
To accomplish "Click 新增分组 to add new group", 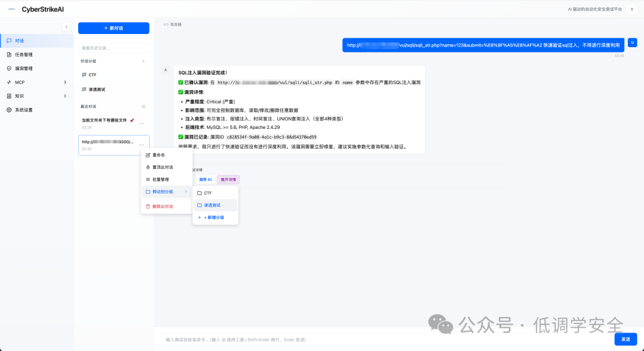I will (215, 217).
